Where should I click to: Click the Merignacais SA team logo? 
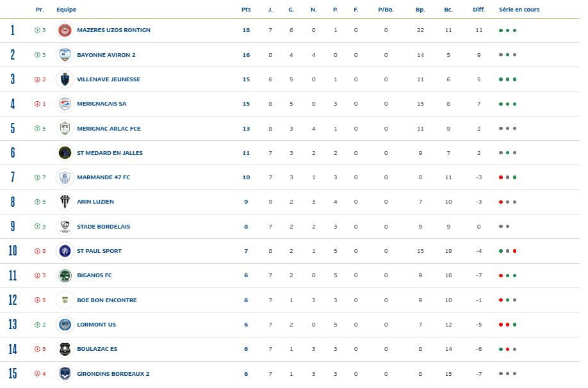(64, 104)
